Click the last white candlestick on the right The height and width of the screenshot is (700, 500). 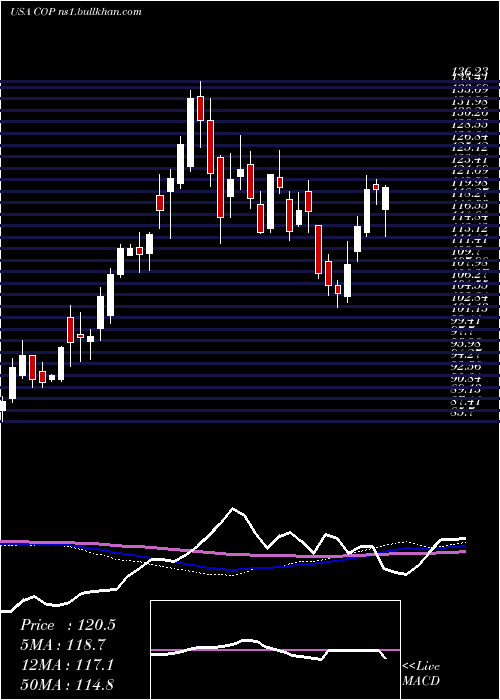385,199
